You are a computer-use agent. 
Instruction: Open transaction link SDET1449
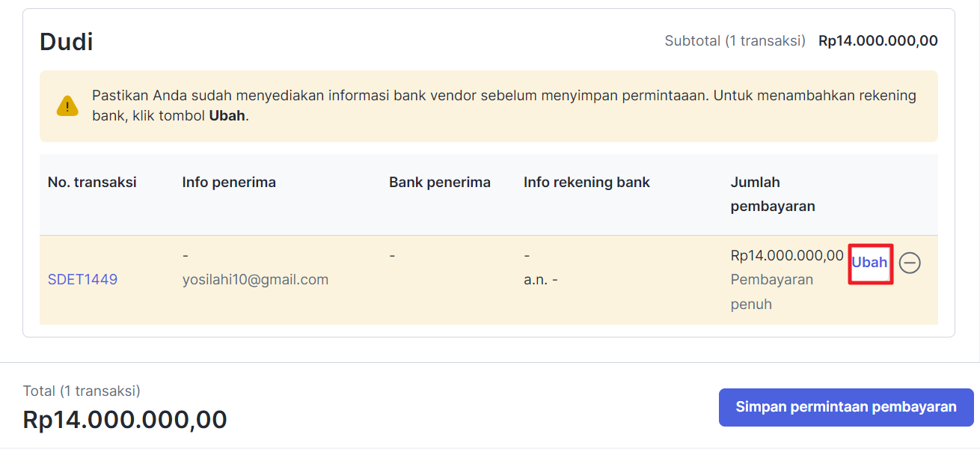click(x=82, y=280)
